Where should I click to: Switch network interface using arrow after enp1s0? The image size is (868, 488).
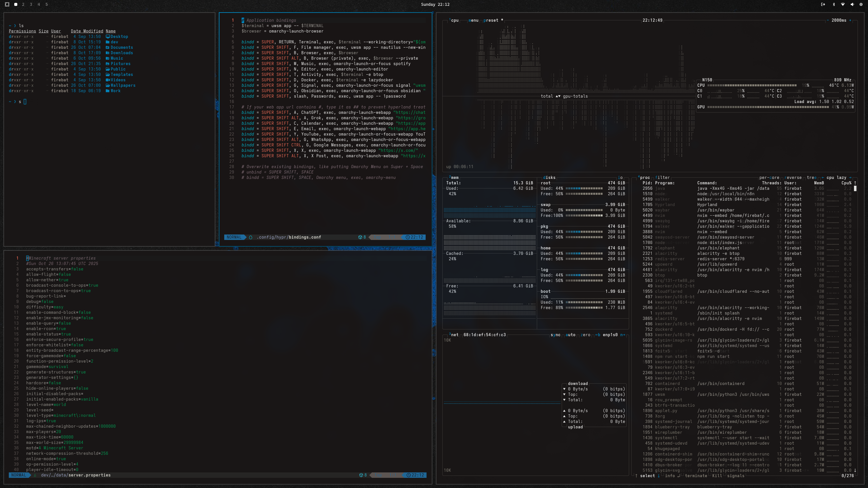point(623,335)
